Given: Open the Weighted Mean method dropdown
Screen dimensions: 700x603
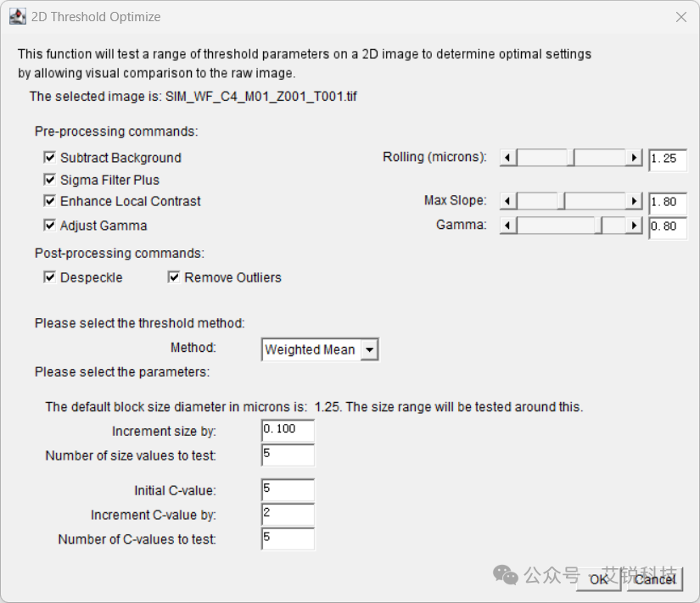Looking at the screenshot, I should 320,349.
